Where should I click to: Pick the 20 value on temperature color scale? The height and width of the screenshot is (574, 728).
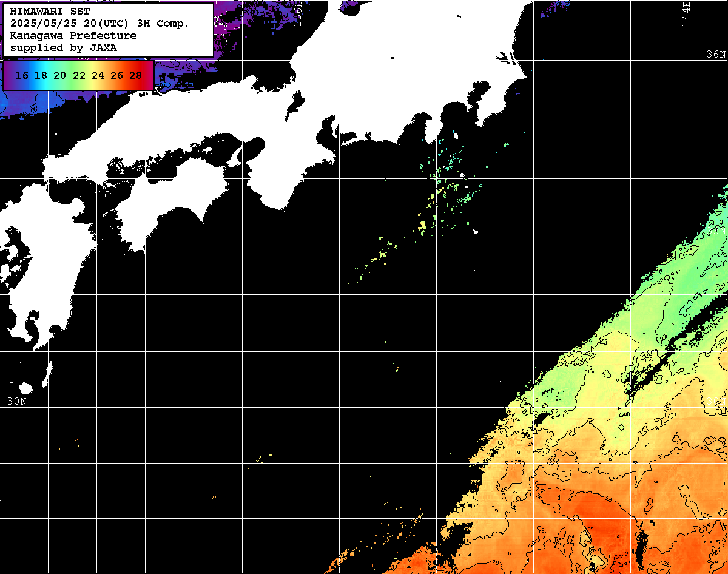click(59, 75)
